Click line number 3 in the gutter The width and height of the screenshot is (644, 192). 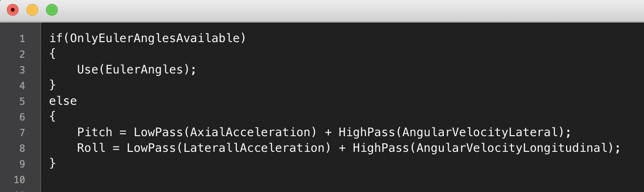(22, 70)
